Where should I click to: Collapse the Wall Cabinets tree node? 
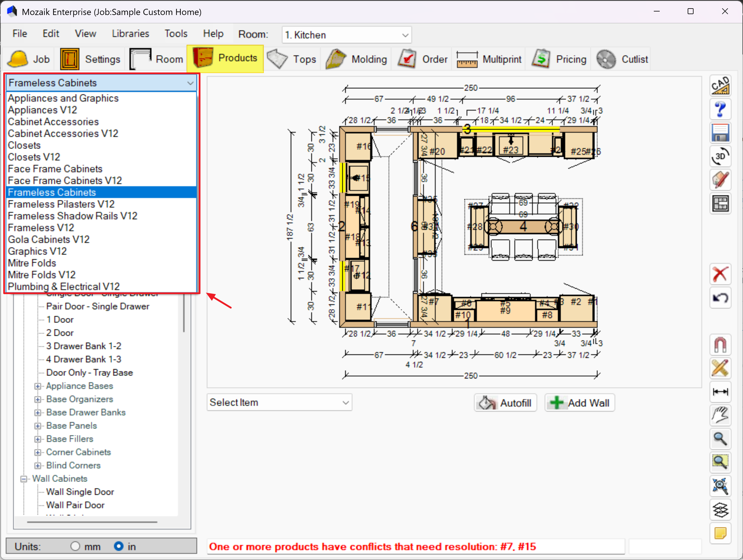click(x=24, y=479)
